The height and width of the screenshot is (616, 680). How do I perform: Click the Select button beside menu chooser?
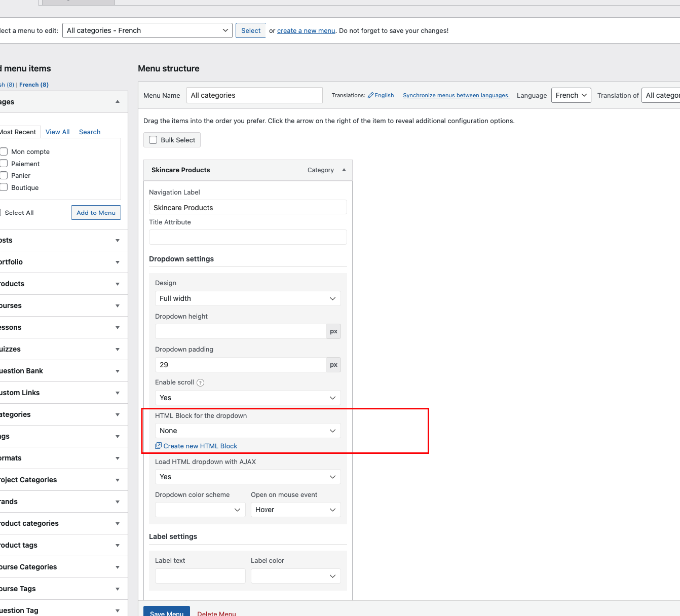[x=251, y=30]
